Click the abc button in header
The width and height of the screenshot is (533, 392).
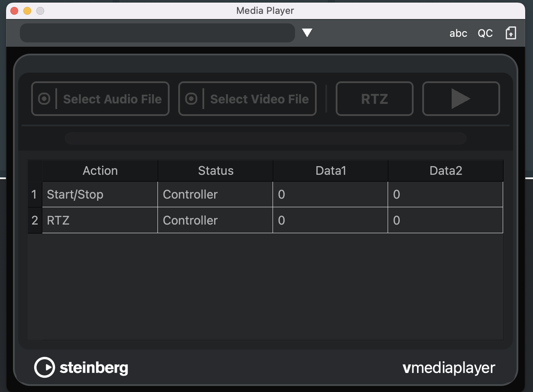tap(458, 33)
